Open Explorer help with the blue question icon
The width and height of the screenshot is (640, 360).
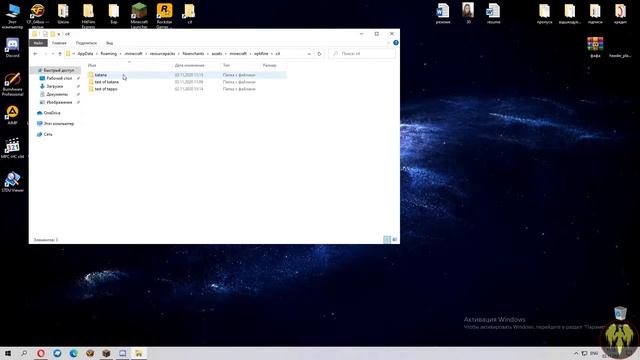pos(396,42)
